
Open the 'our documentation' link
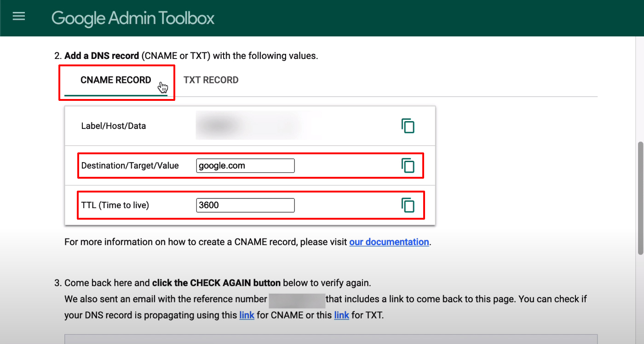(389, 242)
